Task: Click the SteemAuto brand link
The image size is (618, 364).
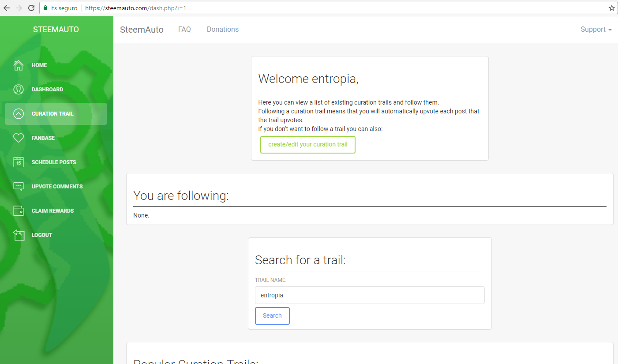Action: 142,30
